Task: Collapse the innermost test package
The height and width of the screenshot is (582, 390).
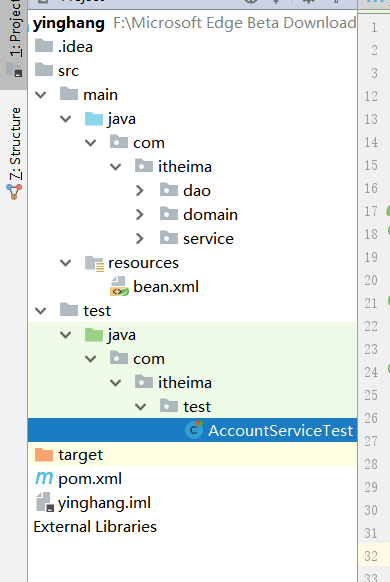Action: 141,407
